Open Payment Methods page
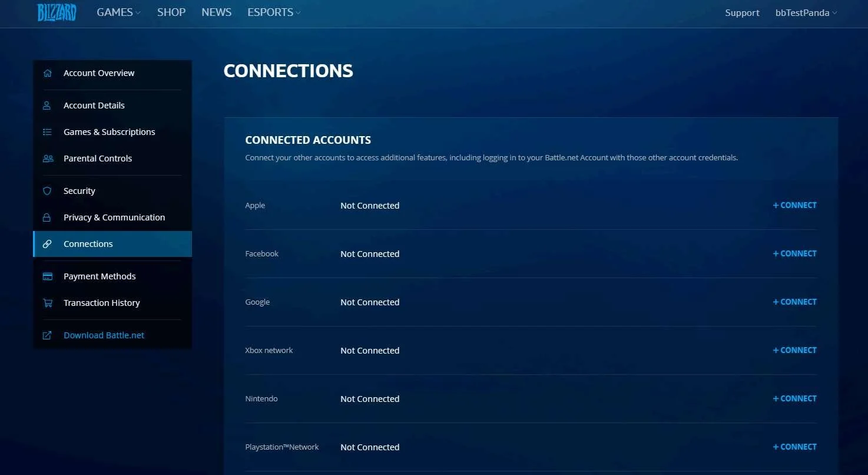 pos(112,276)
